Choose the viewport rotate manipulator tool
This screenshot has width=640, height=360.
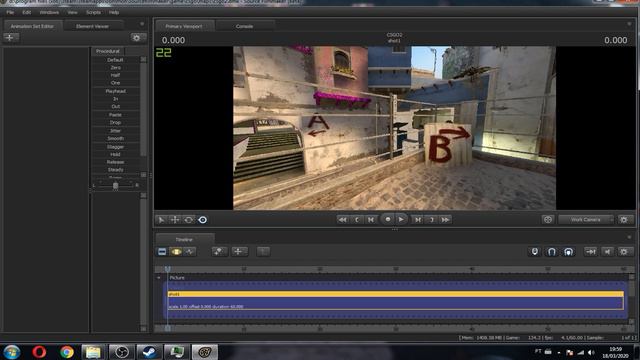point(189,220)
